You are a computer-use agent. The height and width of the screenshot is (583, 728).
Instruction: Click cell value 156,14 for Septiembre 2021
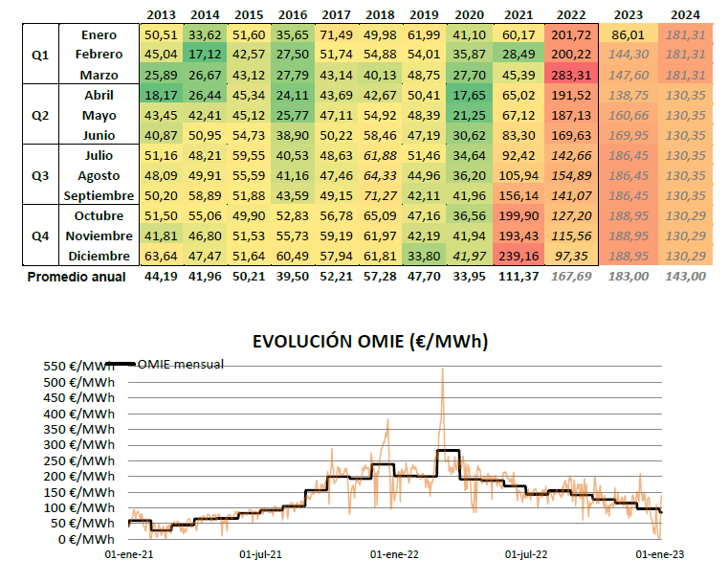coord(518,195)
